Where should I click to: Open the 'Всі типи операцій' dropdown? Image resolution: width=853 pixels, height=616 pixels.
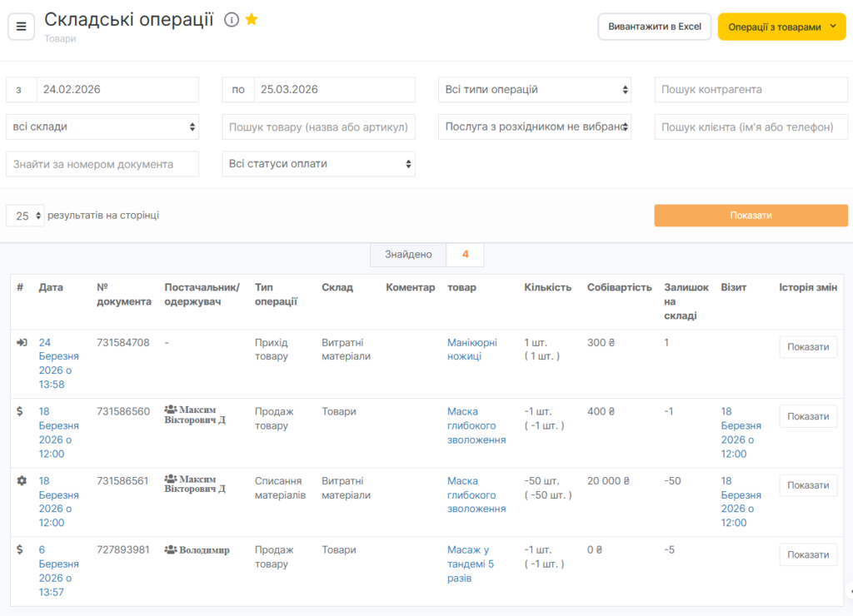535,90
